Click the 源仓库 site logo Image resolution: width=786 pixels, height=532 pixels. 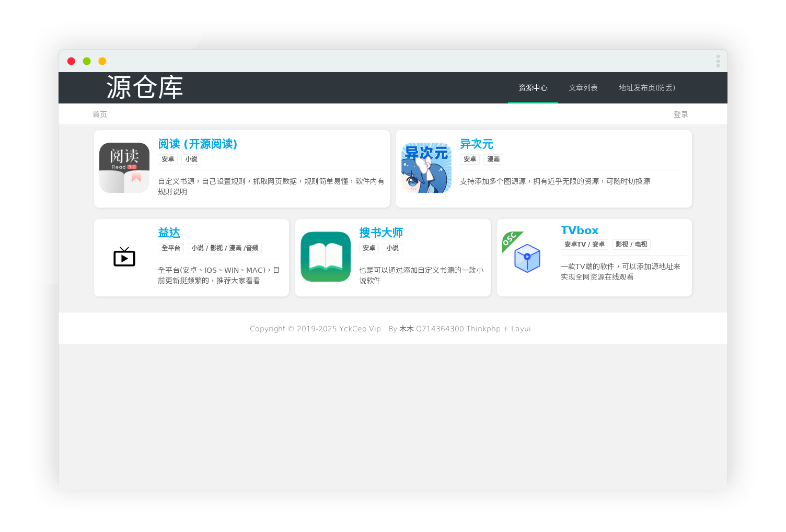pos(145,87)
